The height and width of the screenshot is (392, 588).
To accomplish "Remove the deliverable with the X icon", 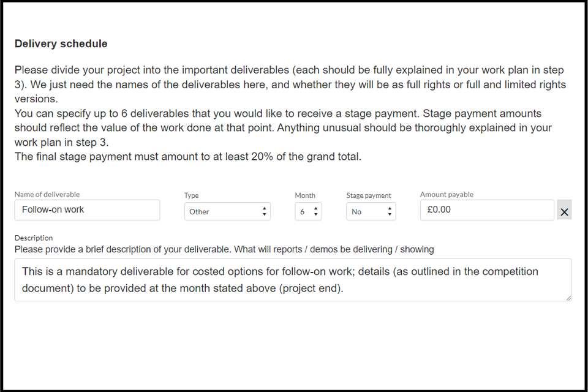I will point(564,212).
